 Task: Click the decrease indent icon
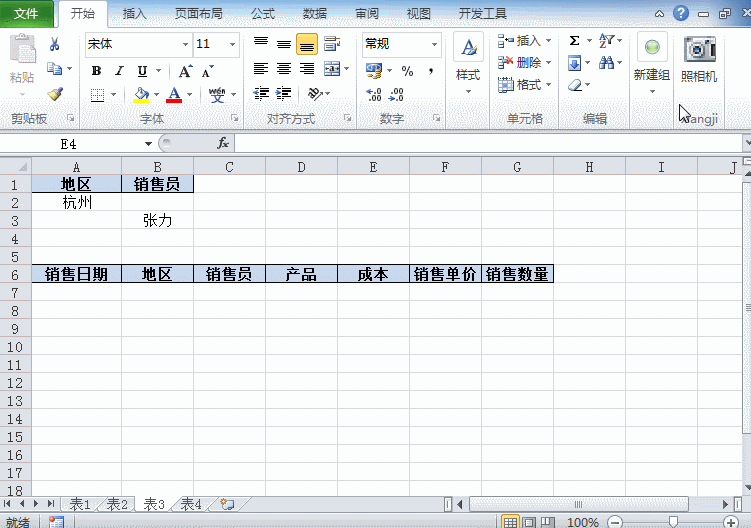point(261,93)
